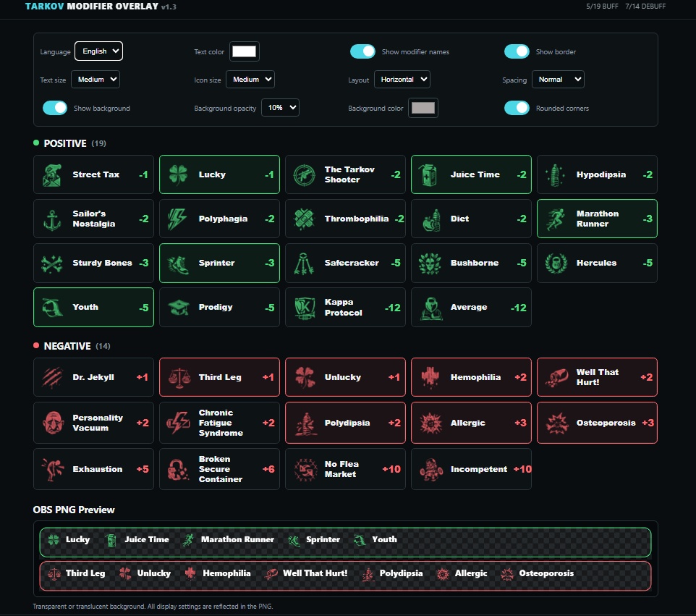This screenshot has height=616, width=696.
Task: Click the Diet apple and bottle icon
Action: 431,220
